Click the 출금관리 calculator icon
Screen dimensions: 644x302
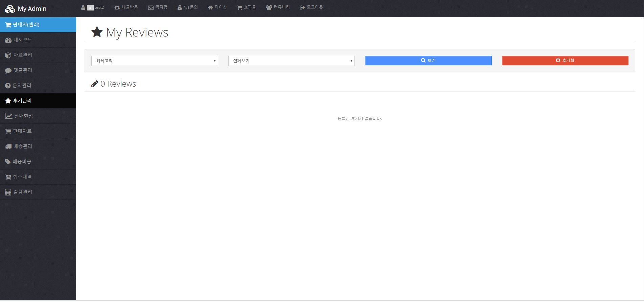8,192
